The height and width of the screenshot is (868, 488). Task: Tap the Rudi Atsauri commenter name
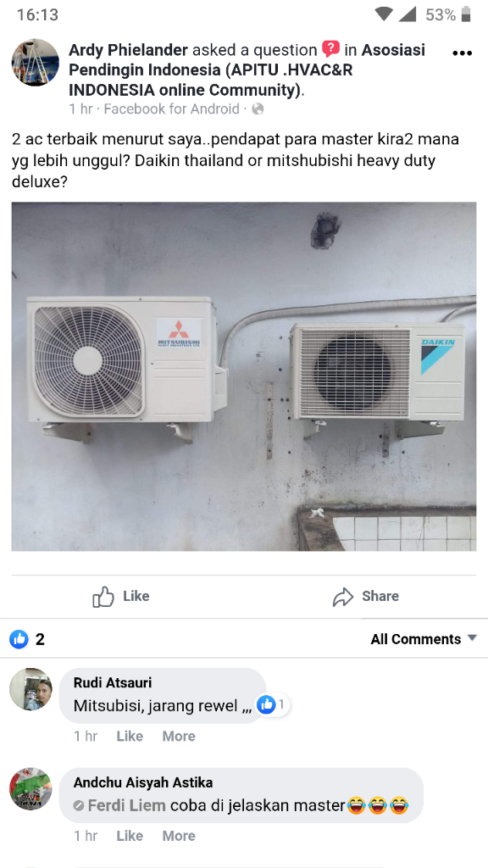pyautogui.click(x=113, y=683)
